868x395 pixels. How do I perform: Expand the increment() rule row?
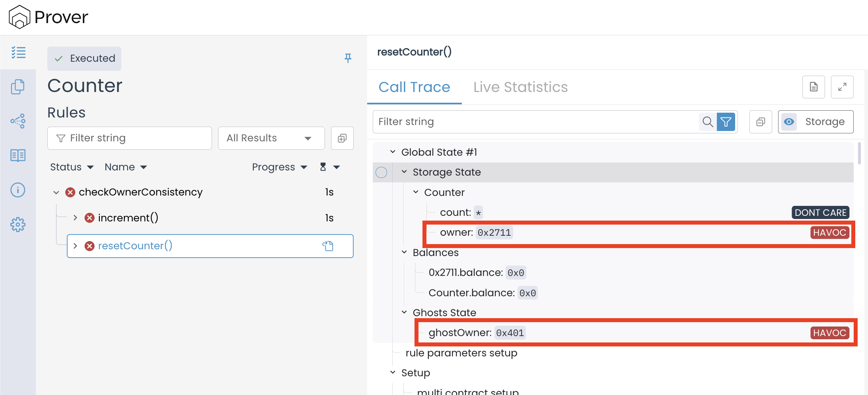75,218
